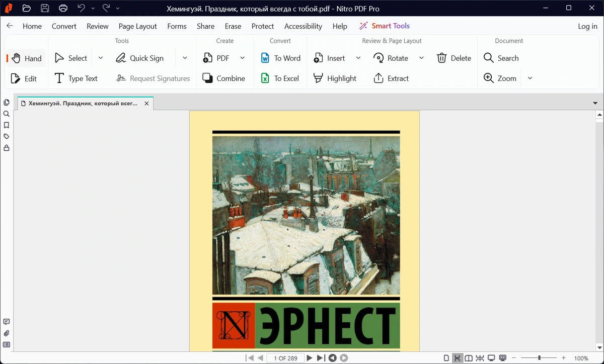Viewport: 604px width, 364px height.
Task: Click the Log in link
Action: [x=587, y=26]
